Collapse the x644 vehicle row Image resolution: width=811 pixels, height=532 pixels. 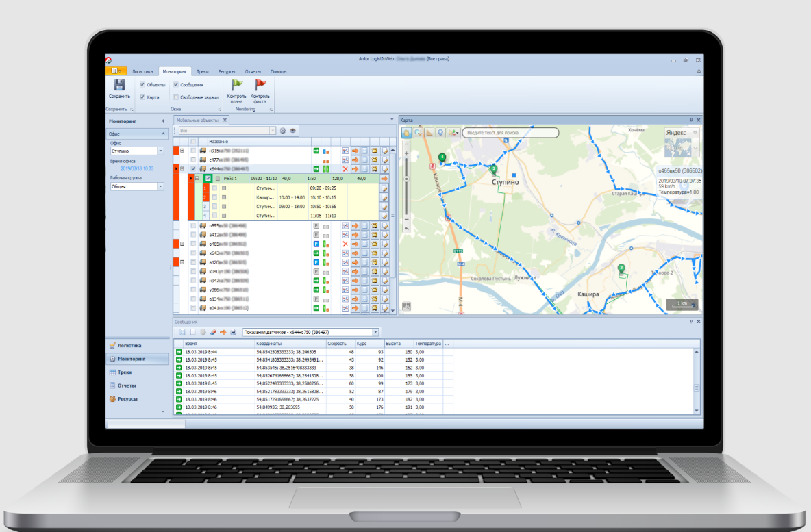point(182,169)
